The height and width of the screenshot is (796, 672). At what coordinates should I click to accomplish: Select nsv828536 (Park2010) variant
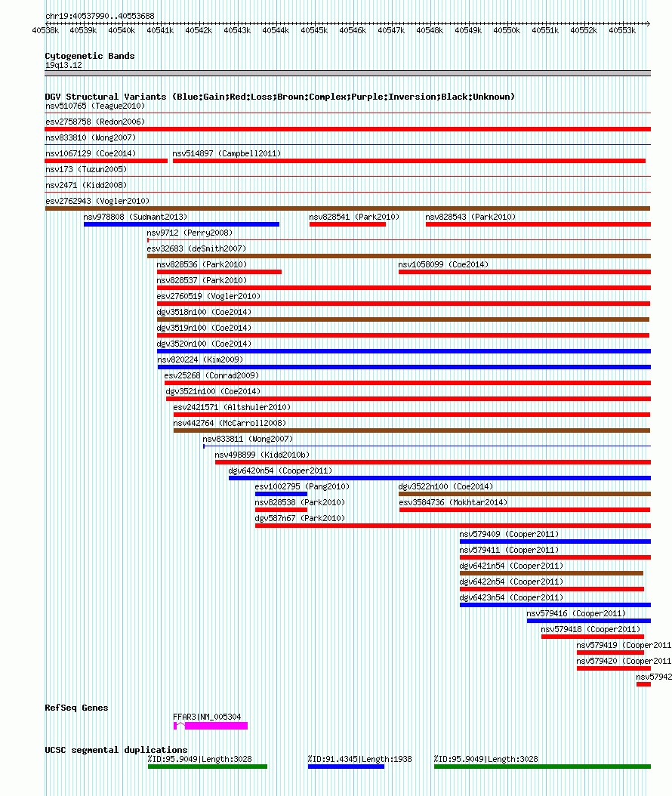[x=219, y=272]
